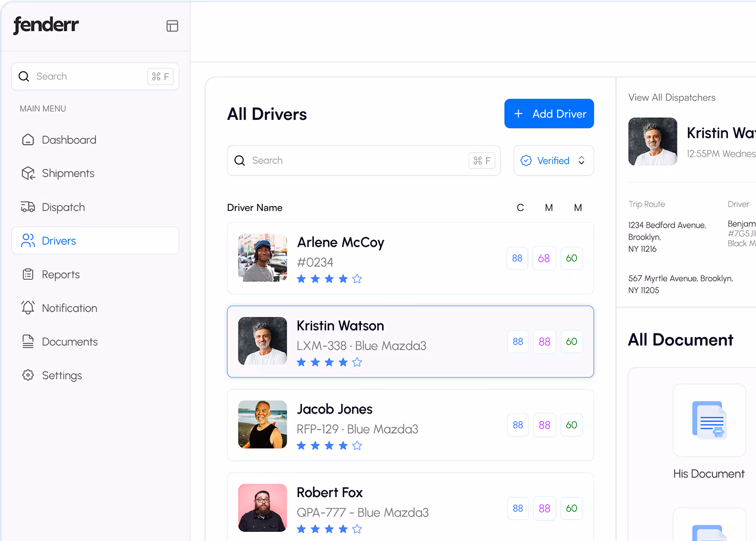Click Arlene McCoy's driver photo

pyautogui.click(x=263, y=258)
